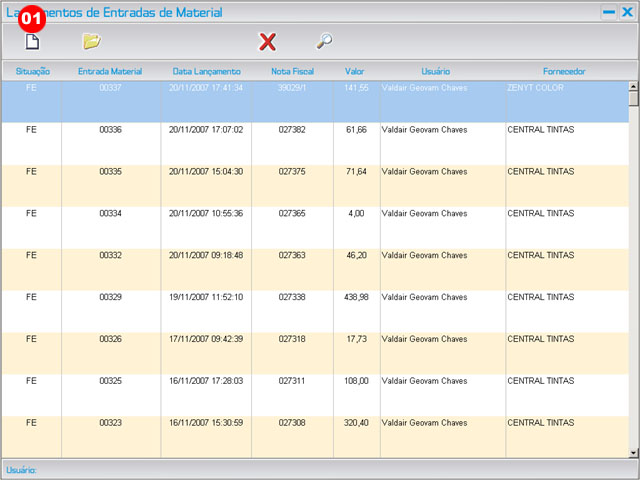Open the yellow folder icon
The height and width of the screenshot is (480, 640).
[91, 41]
